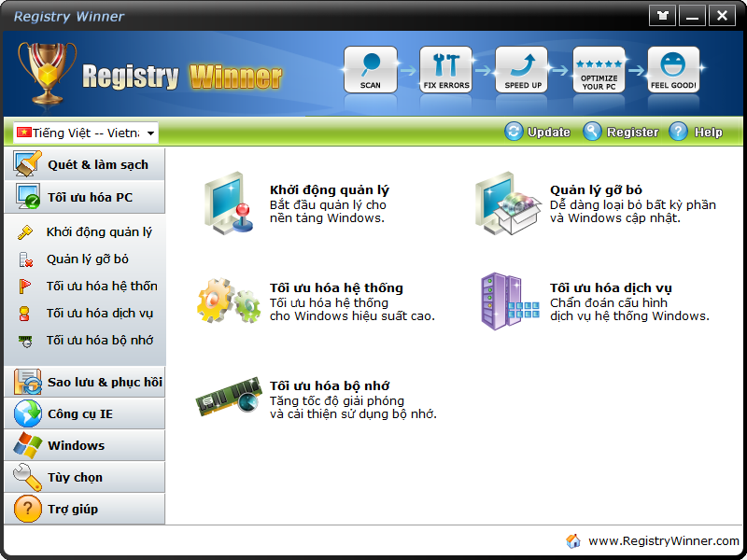Select sidebar item Tối ưu hóa dịch vụ
The width and height of the screenshot is (747, 560).
coord(100,314)
